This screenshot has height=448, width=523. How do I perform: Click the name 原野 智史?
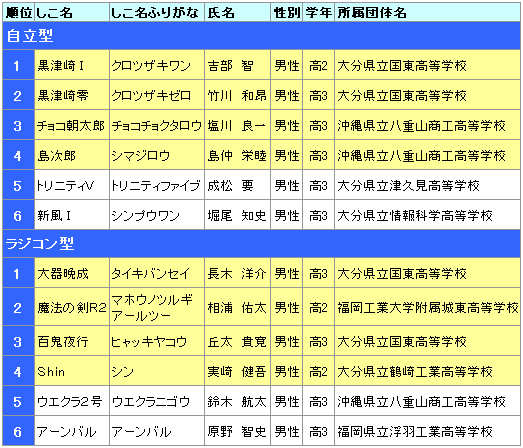pos(237,432)
